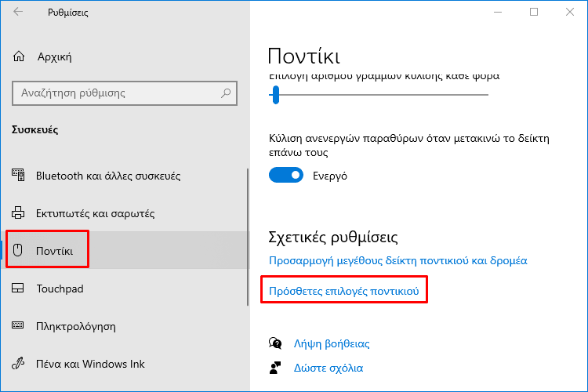Click the keyboard icon for Πληκτρολόγηση

tap(17, 325)
